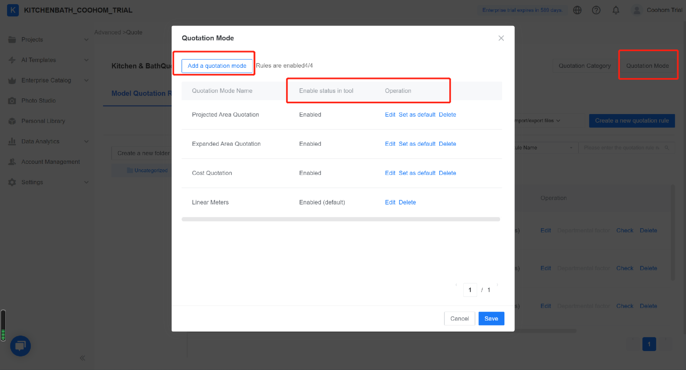Open the help question mark icon
The image size is (686, 370).
pos(596,10)
